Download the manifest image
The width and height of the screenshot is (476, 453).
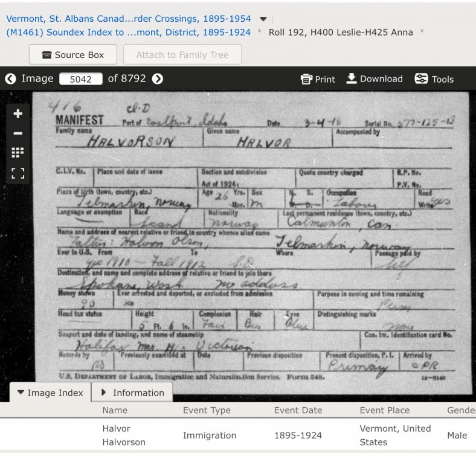(375, 79)
